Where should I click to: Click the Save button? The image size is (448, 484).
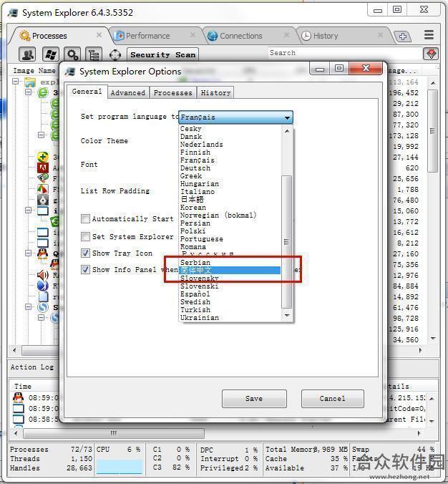tap(254, 399)
